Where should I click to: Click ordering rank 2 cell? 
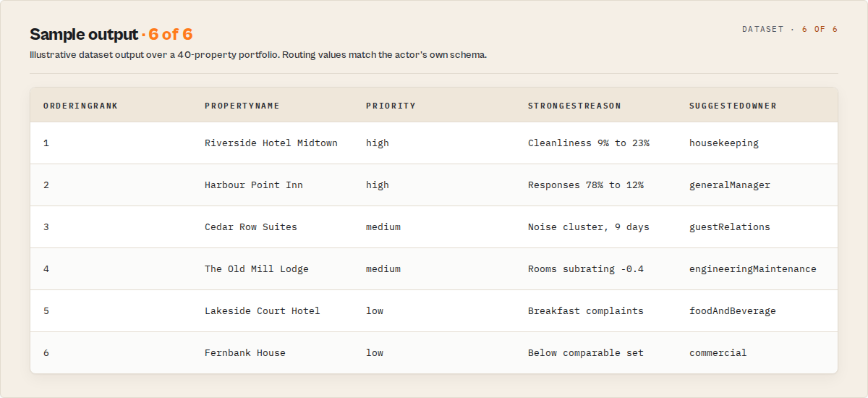(46, 185)
